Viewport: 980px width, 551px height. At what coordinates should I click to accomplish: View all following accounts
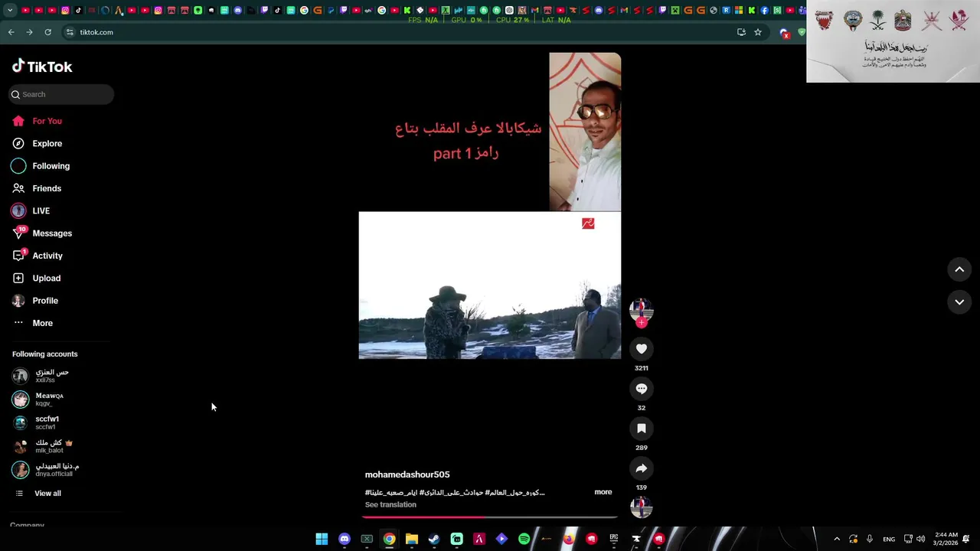tap(38, 494)
